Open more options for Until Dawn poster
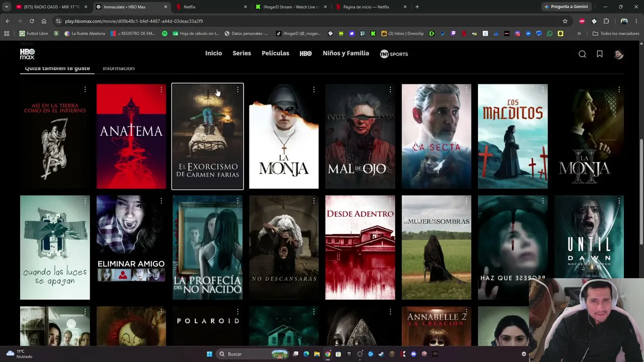644x362 pixels. coord(619,201)
